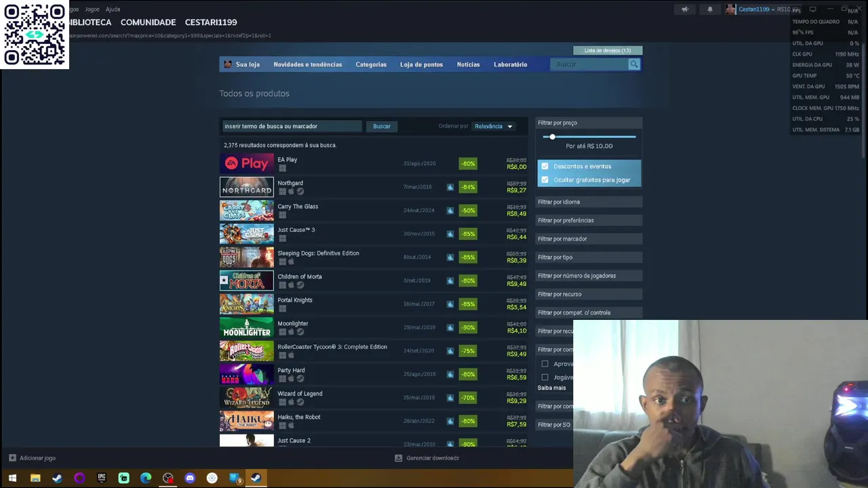Open the Windows Start menu
This screenshot has height=488, width=868.
12,478
